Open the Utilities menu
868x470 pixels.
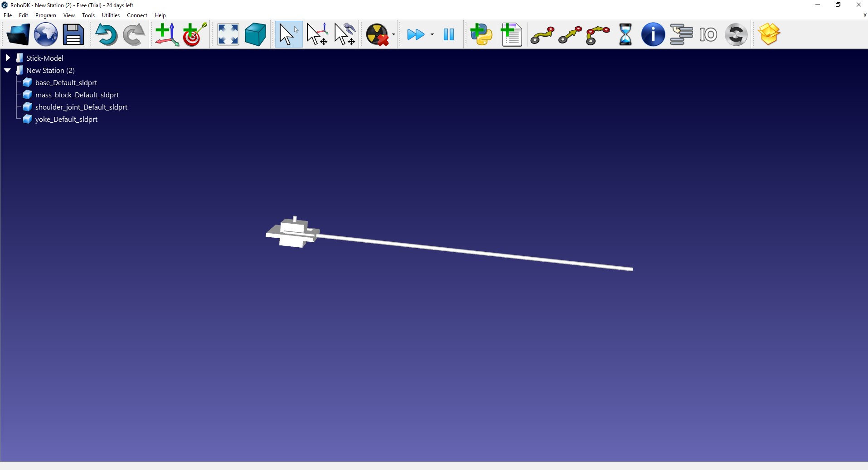(x=111, y=15)
